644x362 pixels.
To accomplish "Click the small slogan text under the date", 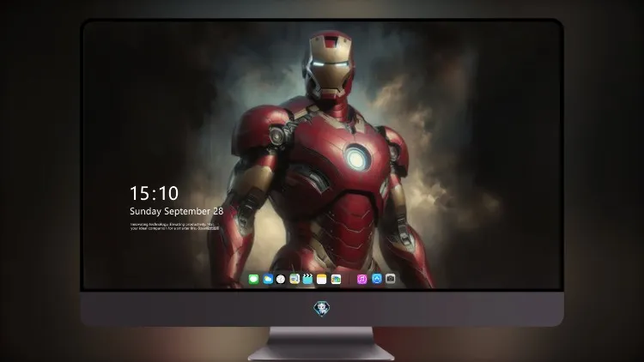I will tap(174, 226).
